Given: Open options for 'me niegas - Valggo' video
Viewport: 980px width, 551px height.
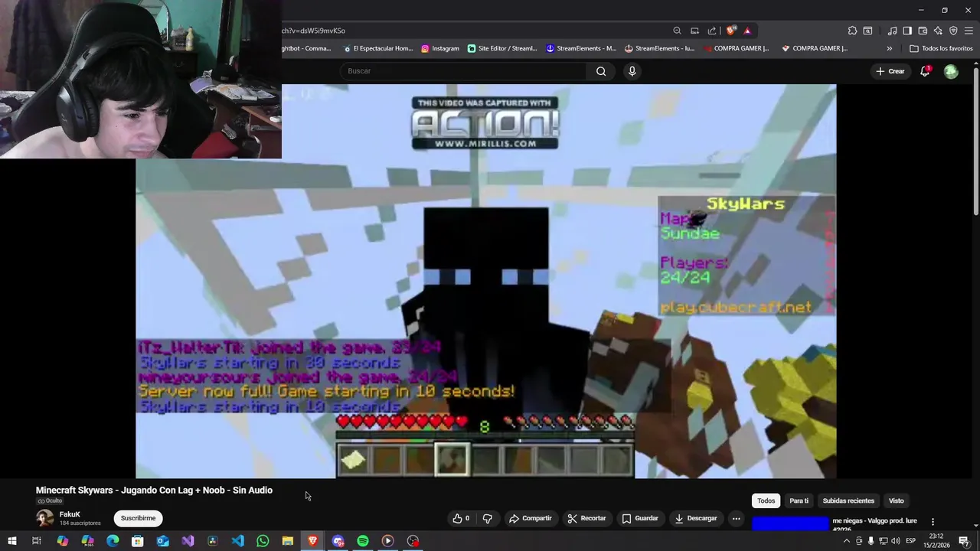Looking at the screenshot, I should [x=933, y=522].
